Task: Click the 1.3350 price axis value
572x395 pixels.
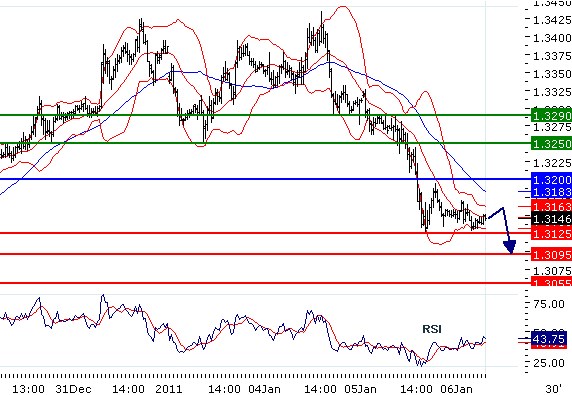Action: (x=552, y=74)
